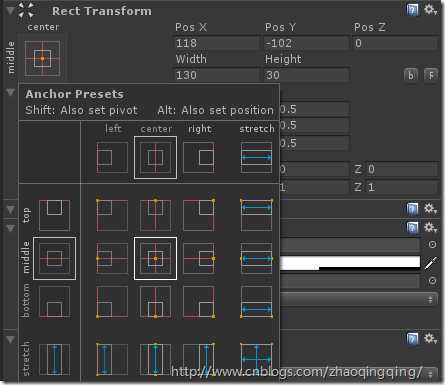Image resolution: width=445 pixels, height=385 pixels.
Task: Choose the left column header preset
Action: coord(112,158)
